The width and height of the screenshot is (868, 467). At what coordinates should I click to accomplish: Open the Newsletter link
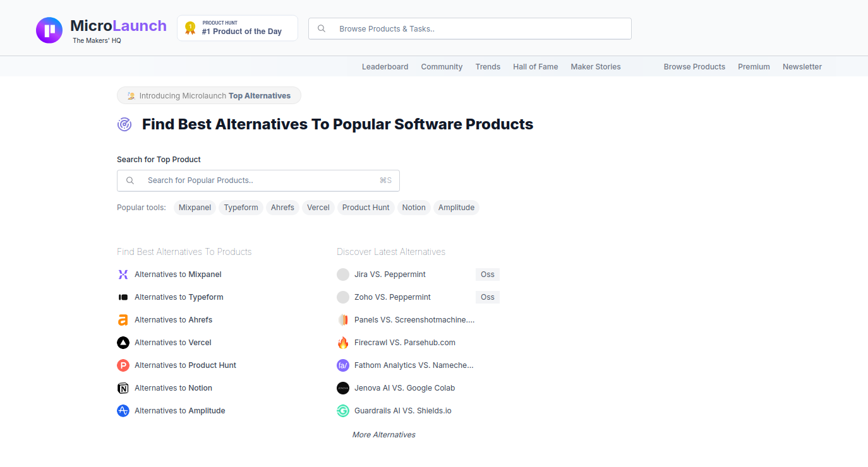[802, 67]
